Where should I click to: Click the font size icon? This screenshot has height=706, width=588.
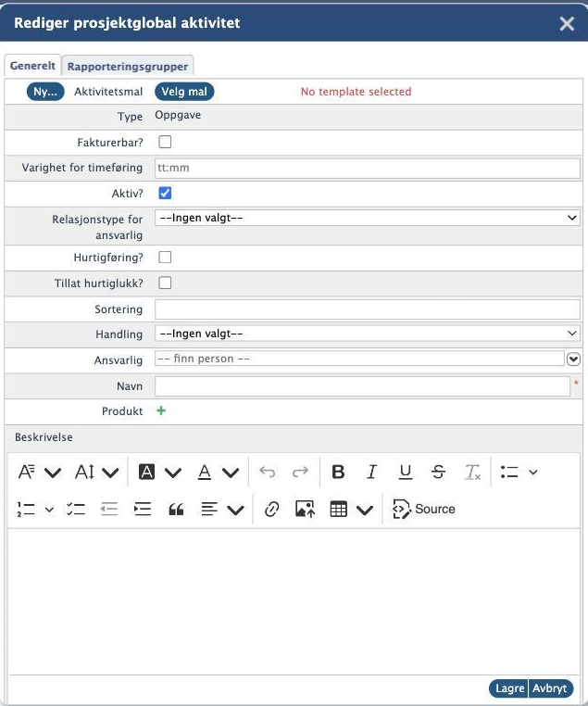tap(84, 472)
